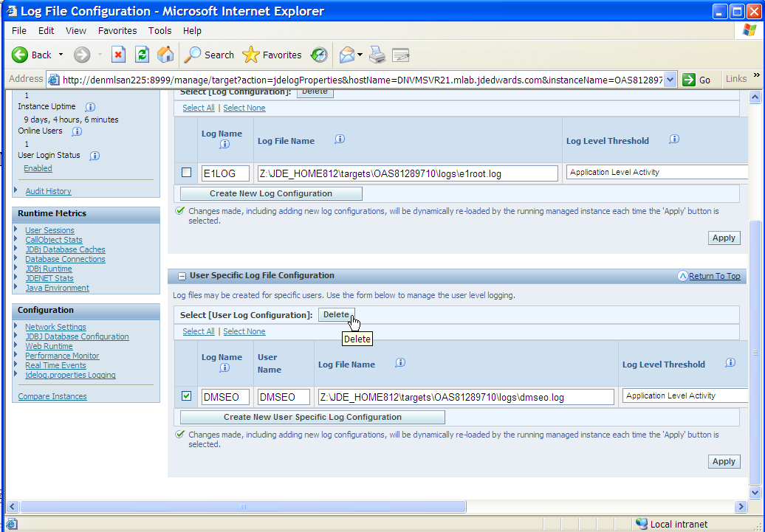This screenshot has height=532, width=765.
Task: Click Create New Log Configuration button
Action: click(271, 193)
